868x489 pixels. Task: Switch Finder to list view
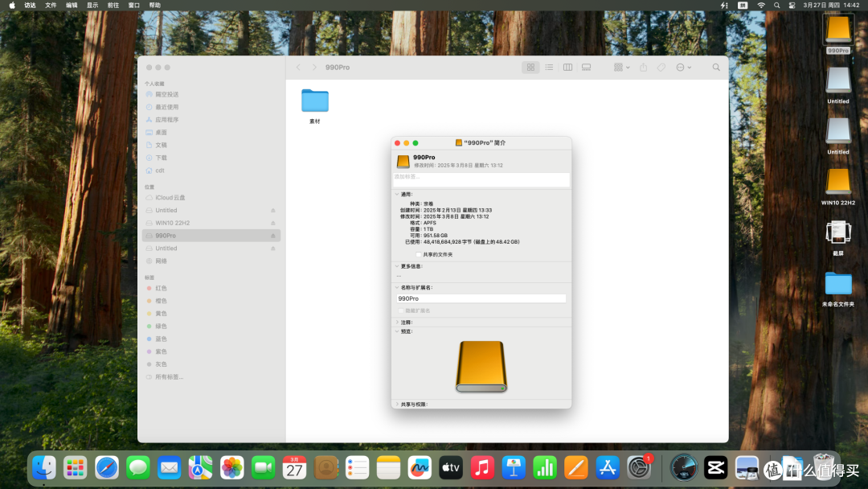549,67
